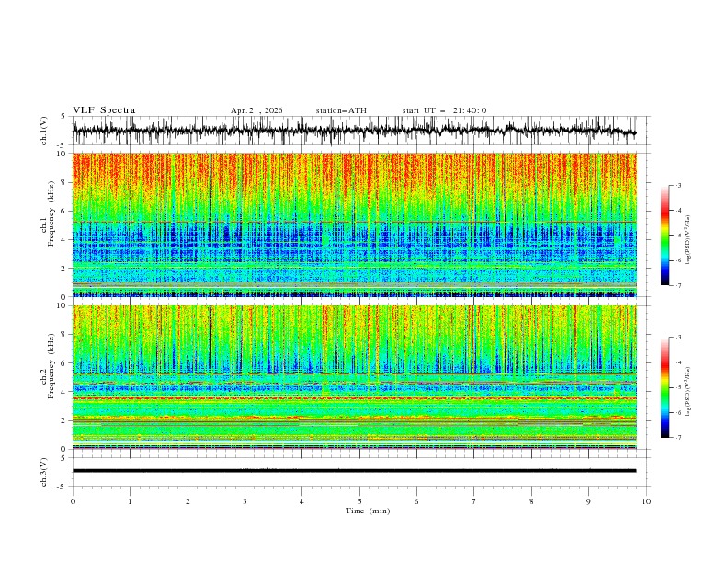The width and height of the screenshot is (728, 563).
Task: Click the '-7' value below the ch.2 colorbar
Action: pos(677,437)
